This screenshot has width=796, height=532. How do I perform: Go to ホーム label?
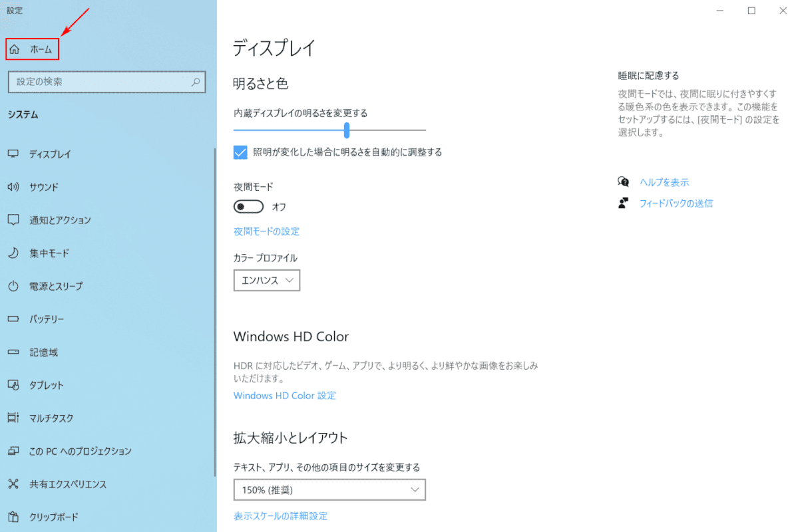[x=41, y=50]
